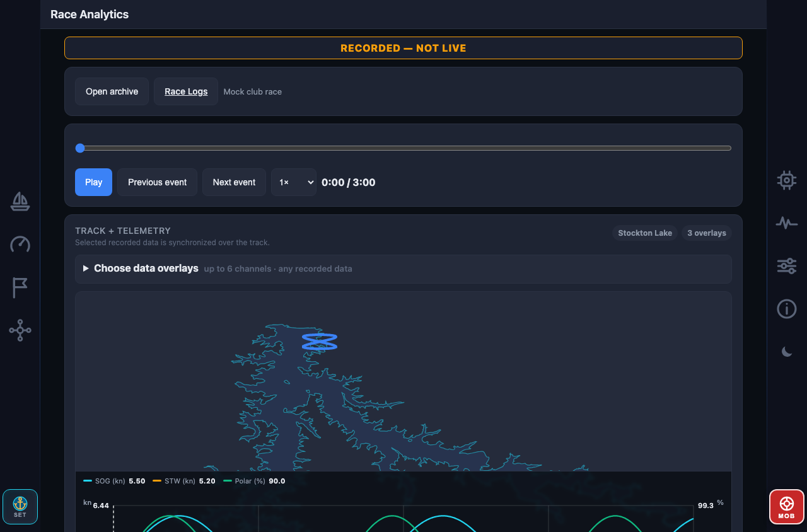Toggle night mode moon icon

coord(787,352)
